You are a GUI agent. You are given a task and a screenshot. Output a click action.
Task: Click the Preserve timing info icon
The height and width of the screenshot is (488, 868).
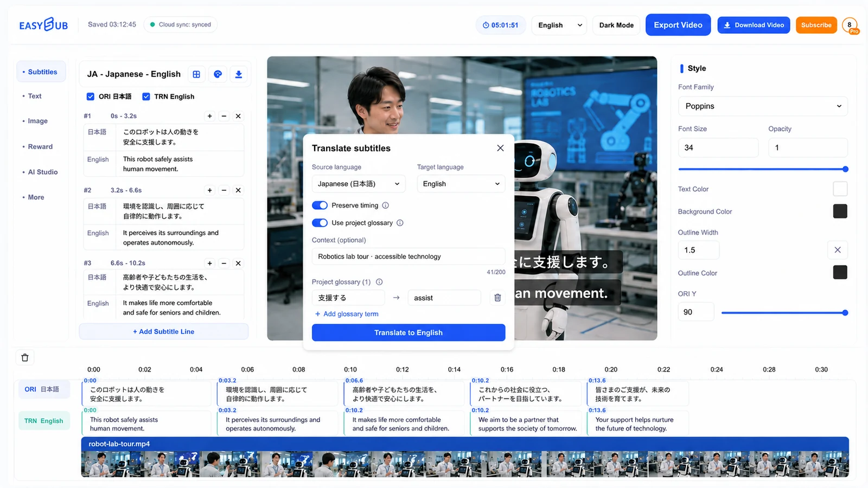pyautogui.click(x=386, y=206)
